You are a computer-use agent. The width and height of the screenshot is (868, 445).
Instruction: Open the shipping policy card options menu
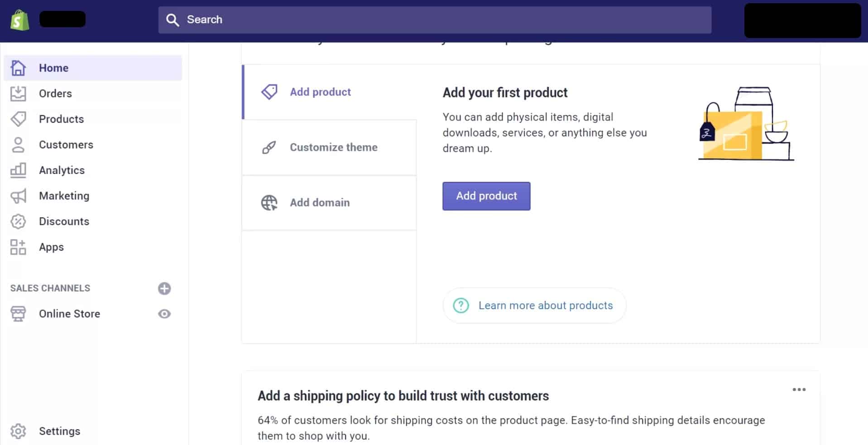pos(799,389)
